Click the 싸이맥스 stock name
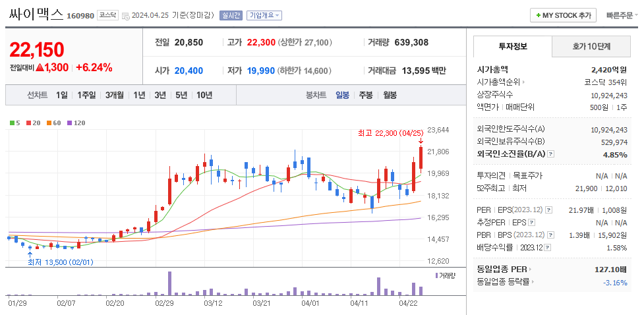644x315 pixels. click(36, 15)
